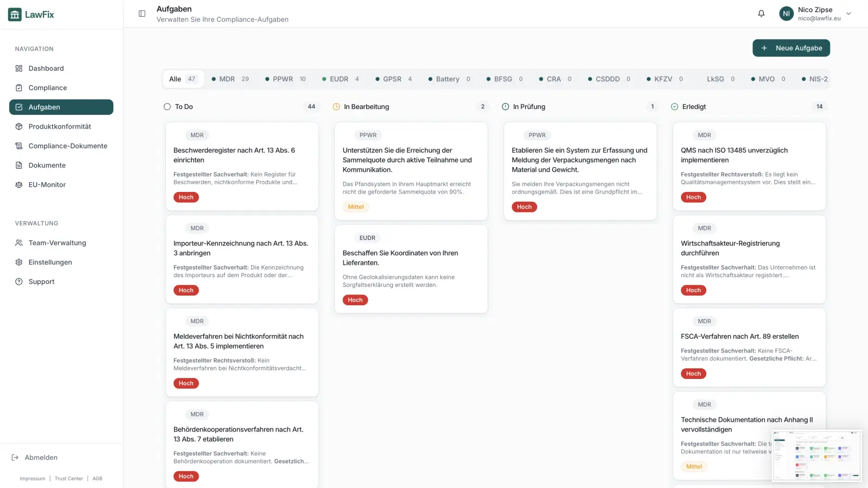Filter tasks by Battery tab
The width and height of the screenshot is (868, 488).
(449, 79)
